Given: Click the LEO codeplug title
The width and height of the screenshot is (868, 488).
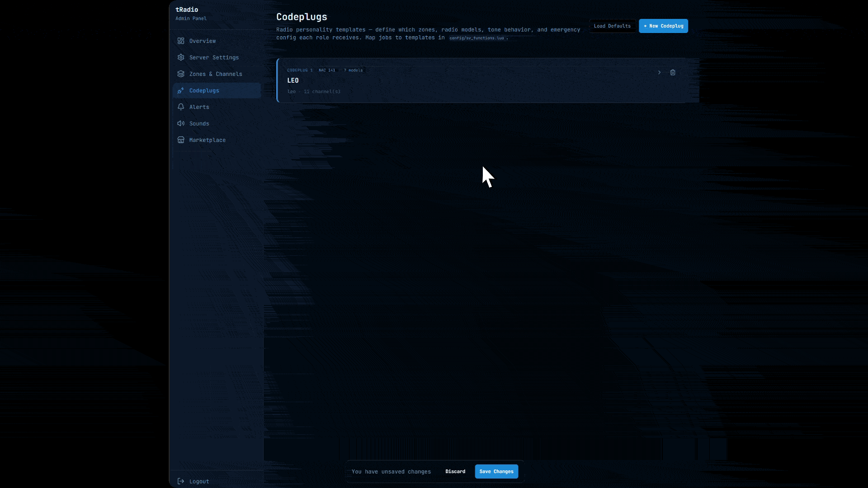Looking at the screenshot, I should (293, 80).
